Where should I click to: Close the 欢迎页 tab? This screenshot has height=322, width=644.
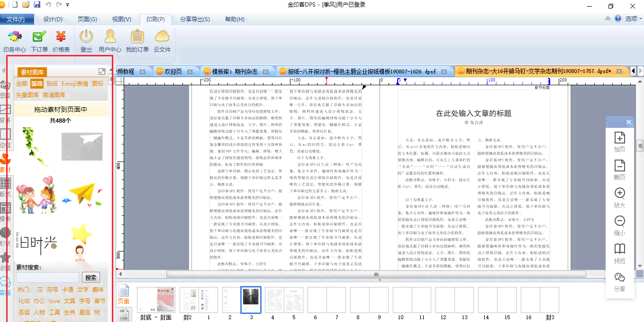190,72
